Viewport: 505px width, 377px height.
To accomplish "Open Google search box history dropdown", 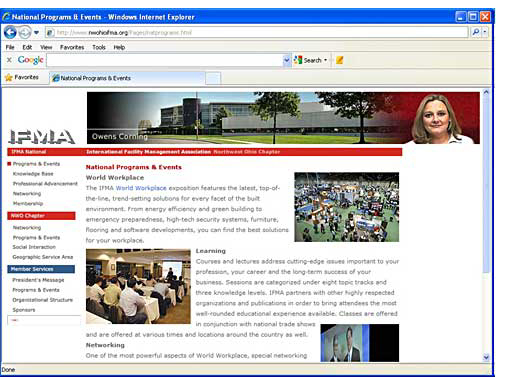I will click(x=286, y=60).
